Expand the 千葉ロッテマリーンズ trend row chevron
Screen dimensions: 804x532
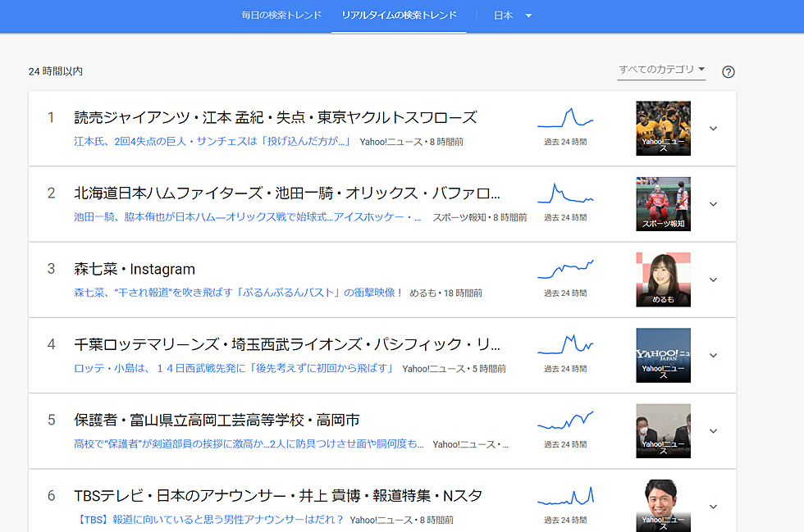tap(713, 355)
